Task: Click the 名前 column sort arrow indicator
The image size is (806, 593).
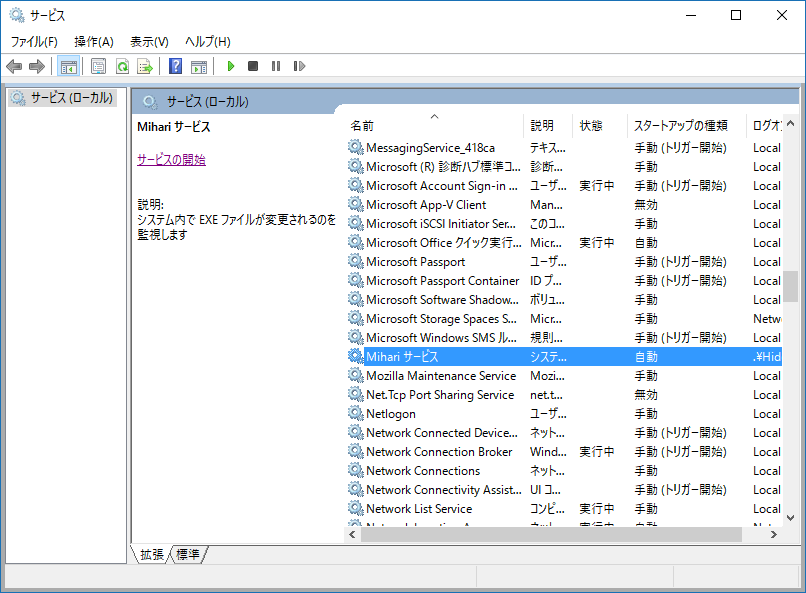Action: click(x=435, y=117)
